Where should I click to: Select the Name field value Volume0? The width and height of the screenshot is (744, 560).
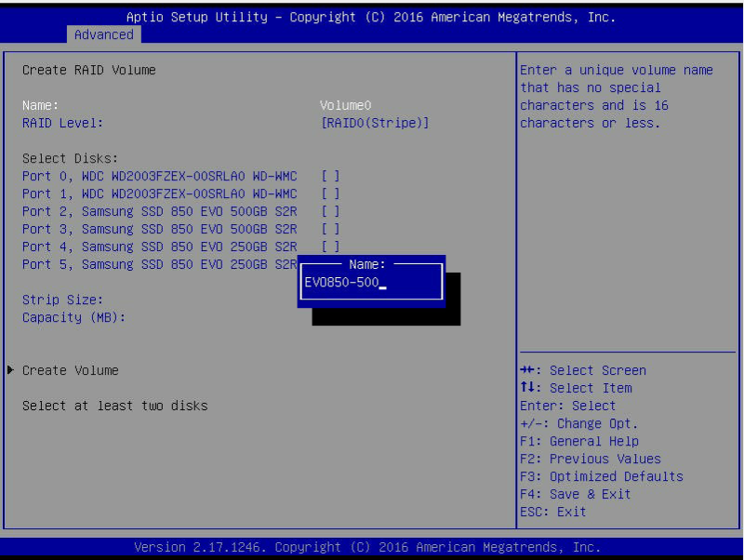[345, 105]
